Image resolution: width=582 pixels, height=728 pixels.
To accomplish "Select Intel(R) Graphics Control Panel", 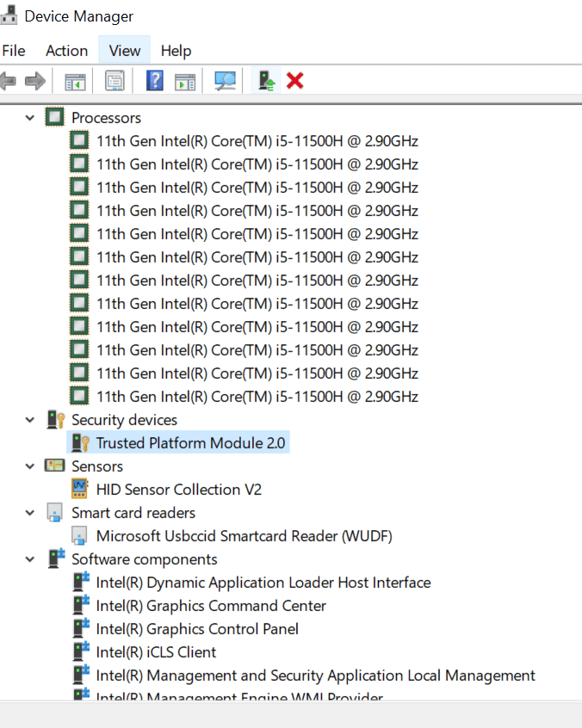I will [x=197, y=629].
